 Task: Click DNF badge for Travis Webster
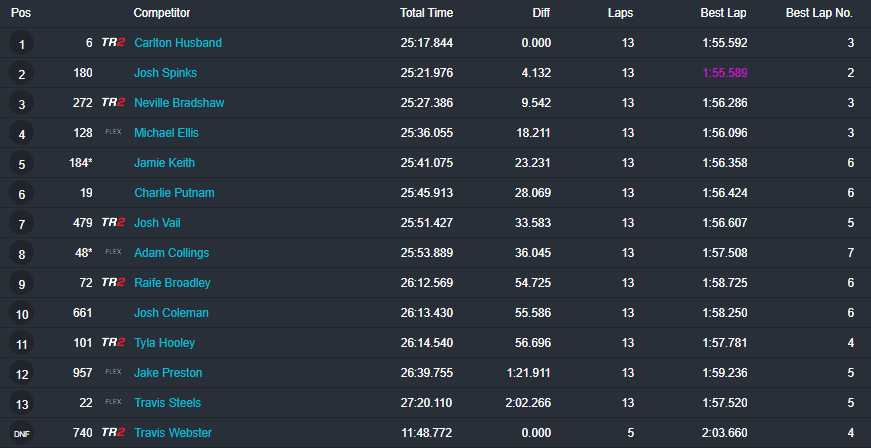click(22, 433)
